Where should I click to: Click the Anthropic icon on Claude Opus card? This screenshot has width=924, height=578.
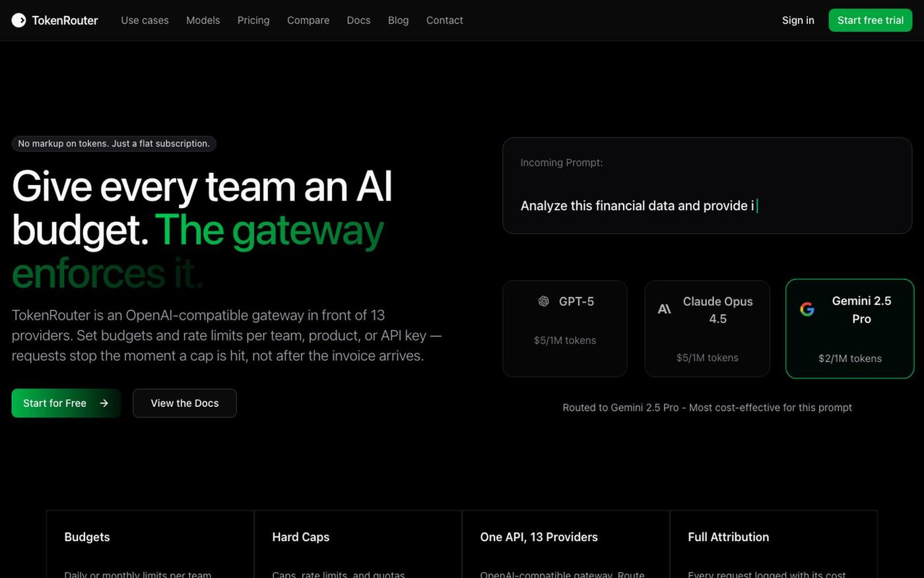click(x=665, y=308)
